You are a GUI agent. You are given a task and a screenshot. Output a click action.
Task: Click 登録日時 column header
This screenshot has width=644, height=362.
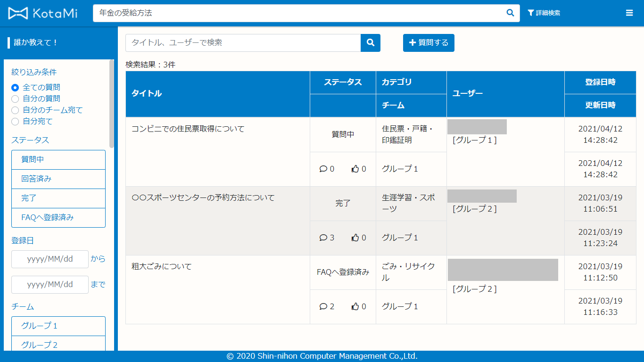600,82
